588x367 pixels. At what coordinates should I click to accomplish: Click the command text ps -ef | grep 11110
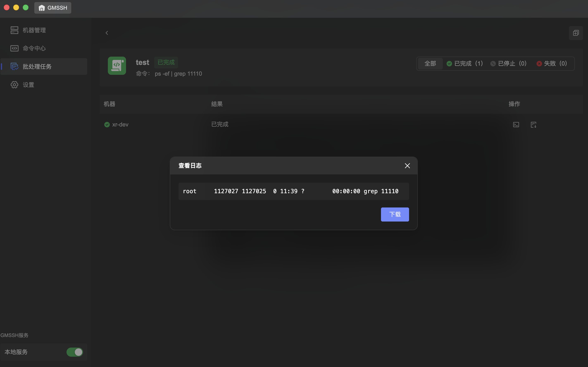tap(178, 74)
